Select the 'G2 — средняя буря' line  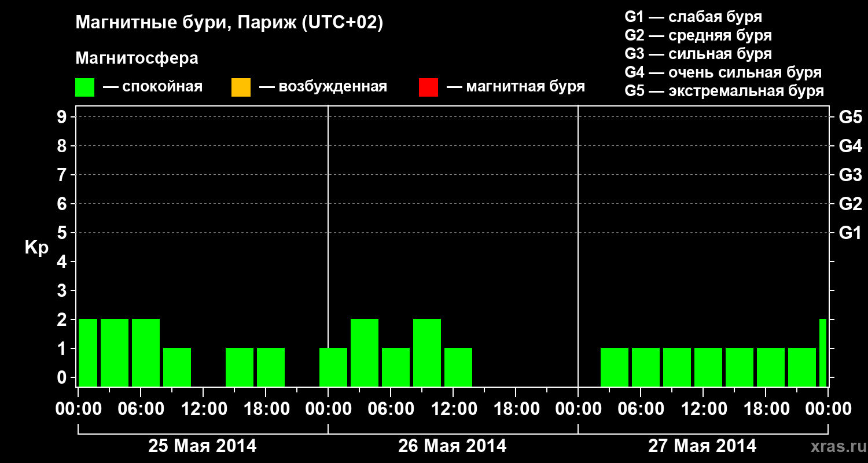click(x=698, y=35)
